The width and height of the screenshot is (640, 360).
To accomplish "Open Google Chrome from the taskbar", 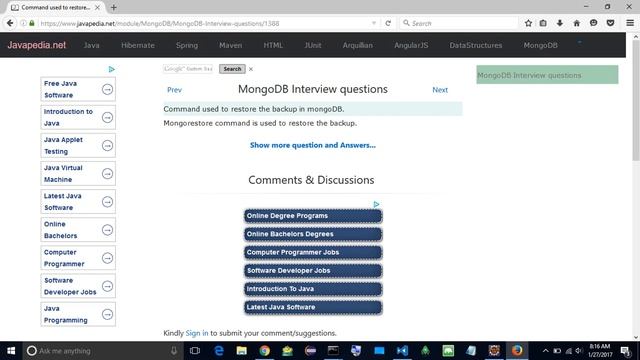I will pos(264,351).
